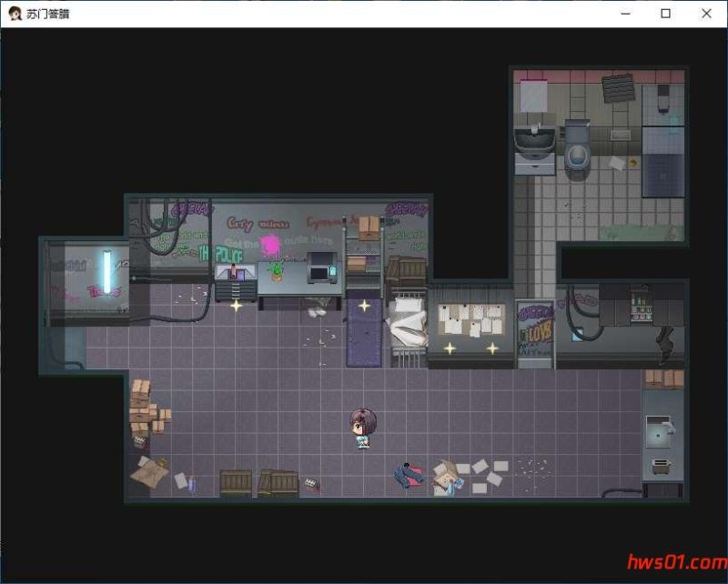Image resolution: width=728 pixels, height=584 pixels.
Task: Click the graffiti-covered vending machine
Action: 535,333
